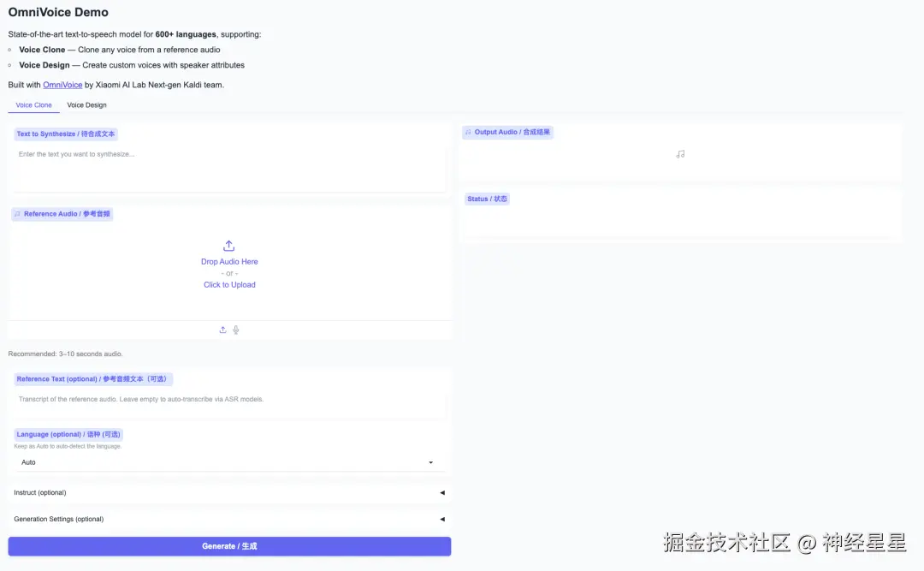This screenshot has width=924, height=571.
Task: Select the small upload source icon below audio area
Action: coord(222,330)
